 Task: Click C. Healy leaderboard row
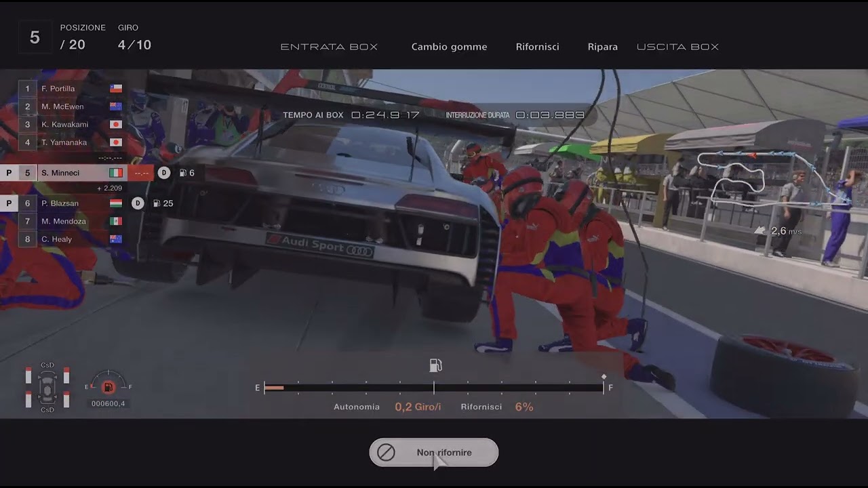(71, 239)
